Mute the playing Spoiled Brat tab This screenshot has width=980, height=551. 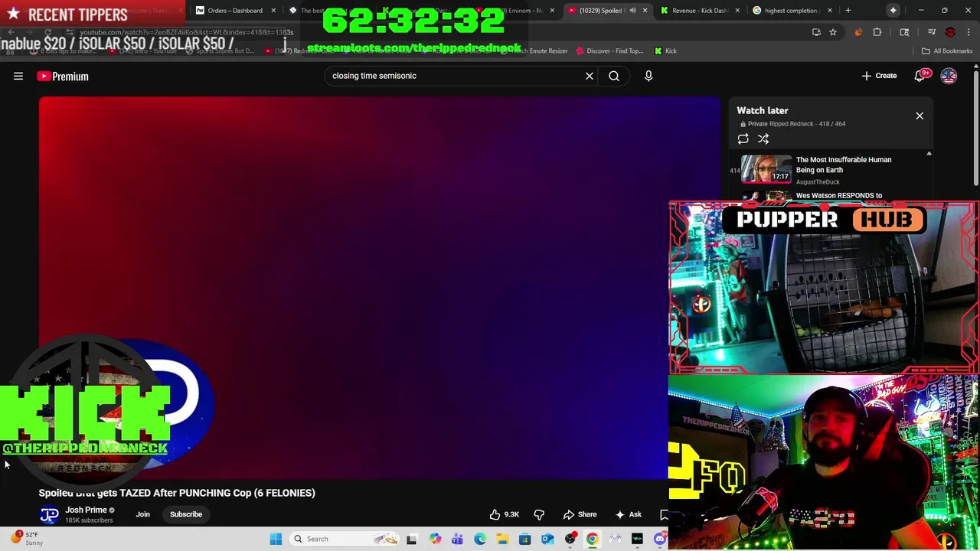point(632,11)
